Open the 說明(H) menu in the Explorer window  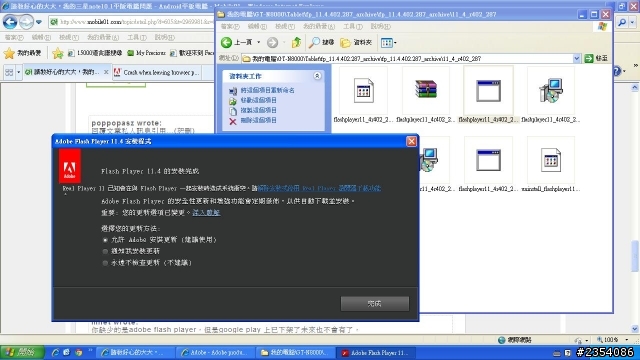click(380, 27)
